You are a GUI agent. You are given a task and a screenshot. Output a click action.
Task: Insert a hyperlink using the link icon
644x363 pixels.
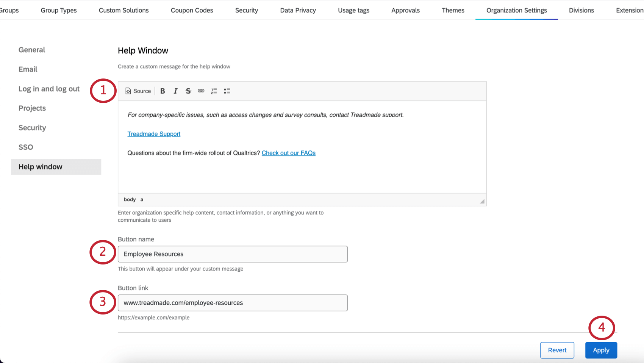(x=201, y=91)
